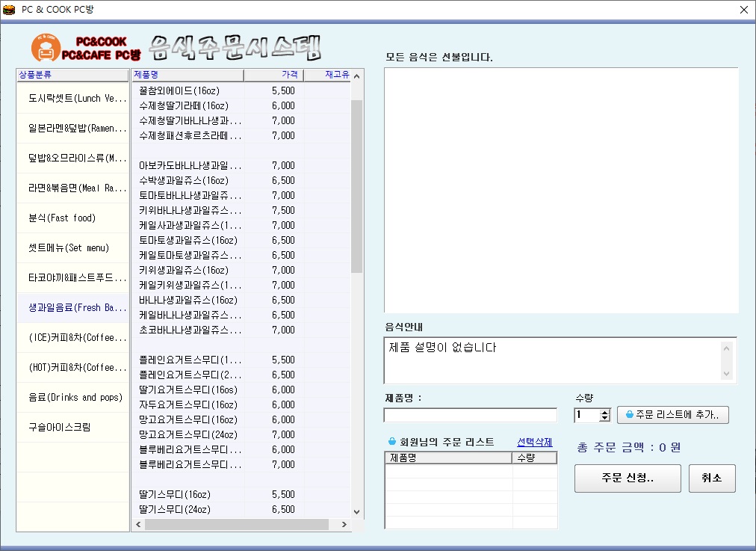Select 자두요거트스무디(16oz) product
This screenshot has height=551, width=756.
click(241, 404)
